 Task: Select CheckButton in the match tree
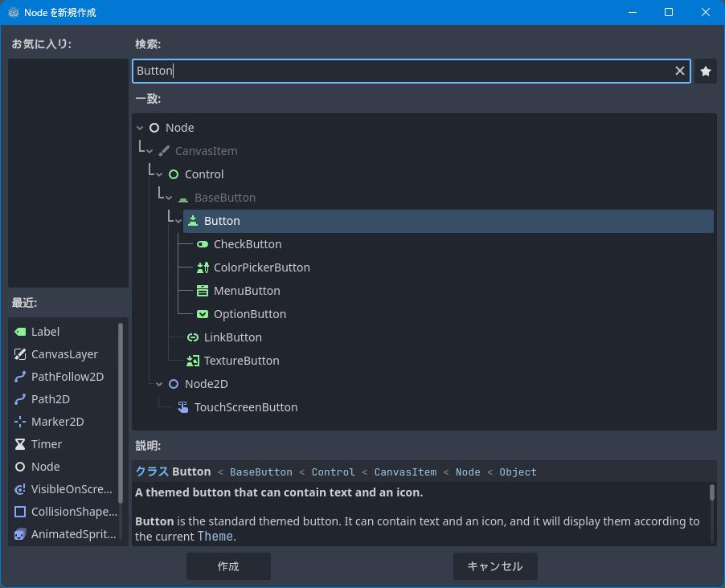click(x=248, y=244)
